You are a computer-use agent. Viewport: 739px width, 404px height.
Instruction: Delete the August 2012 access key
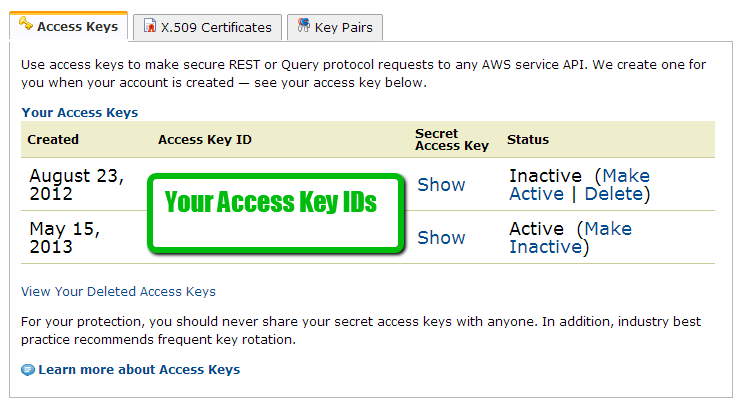[614, 194]
